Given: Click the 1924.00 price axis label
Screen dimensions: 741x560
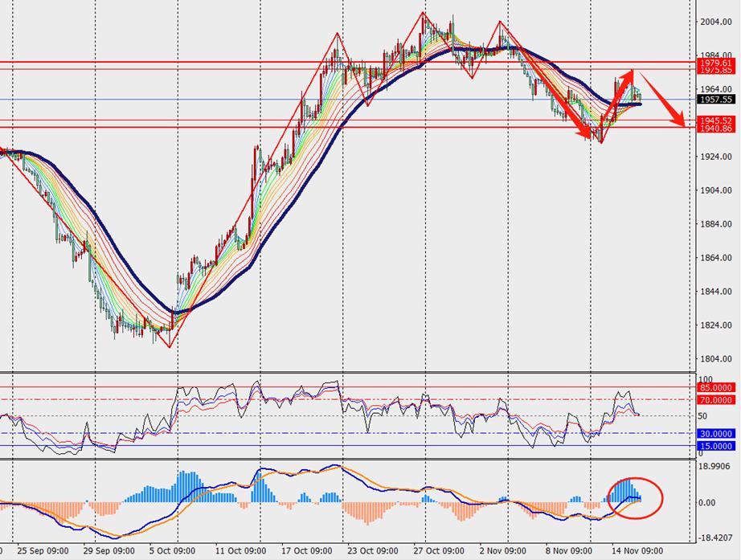Looking at the screenshot, I should click(716, 157).
